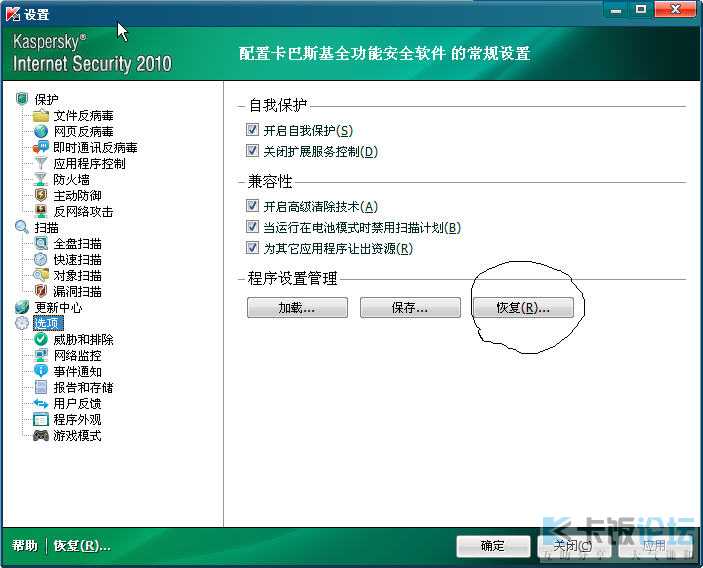Select the 快速扫描 tree item
703x568 pixels.
pyautogui.click(x=78, y=260)
